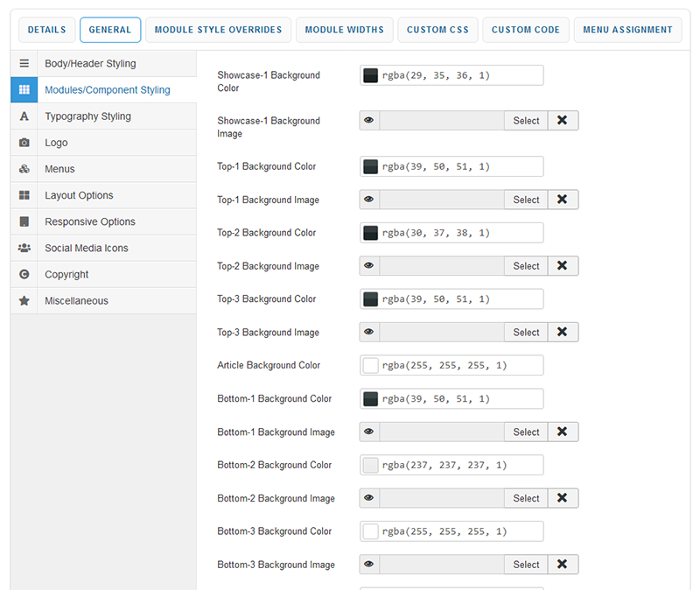Click the Responsive Options tablet icon
The image size is (700, 590).
click(x=24, y=221)
